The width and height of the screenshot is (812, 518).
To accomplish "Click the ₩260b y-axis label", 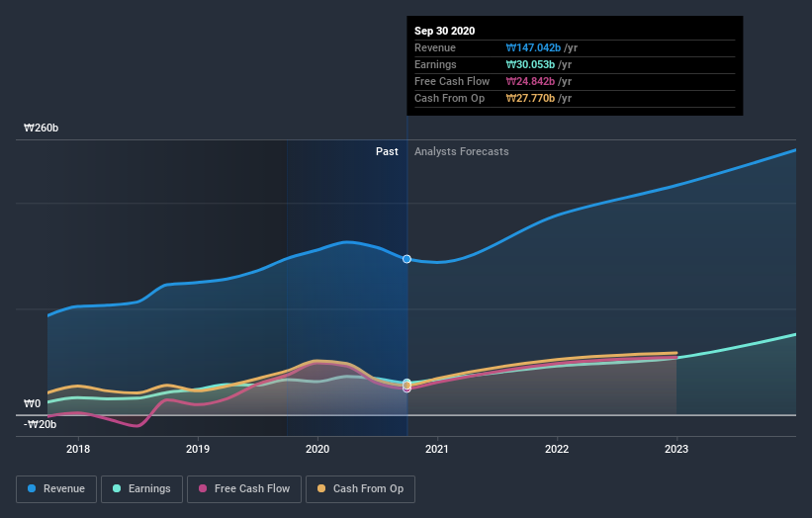I will pos(41,128).
